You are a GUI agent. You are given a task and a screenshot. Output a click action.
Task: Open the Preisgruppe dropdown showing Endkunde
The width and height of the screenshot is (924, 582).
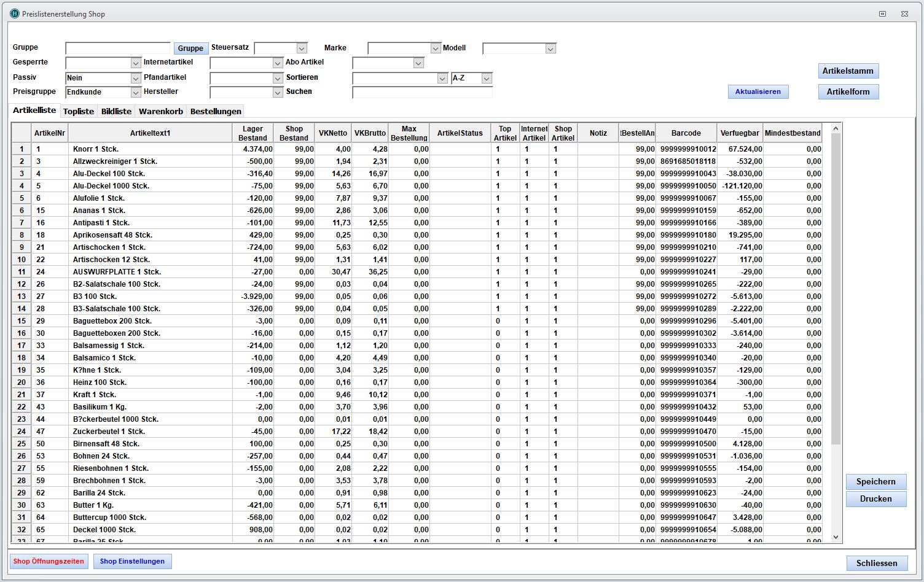[136, 93]
